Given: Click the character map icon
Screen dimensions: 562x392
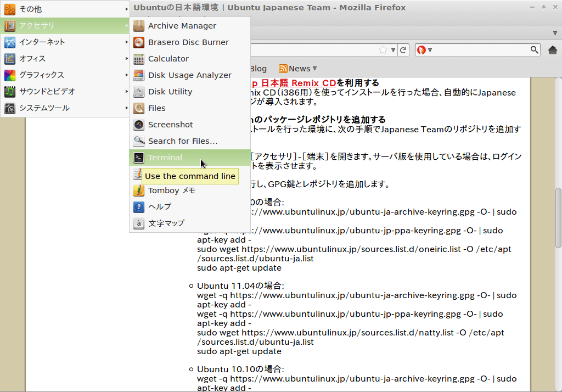Looking at the screenshot, I should [x=139, y=223].
